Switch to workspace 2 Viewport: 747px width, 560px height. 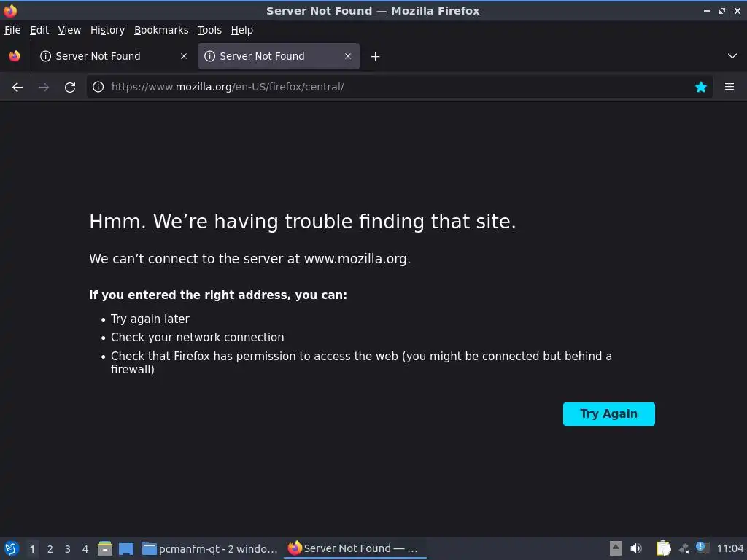point(50,548)
